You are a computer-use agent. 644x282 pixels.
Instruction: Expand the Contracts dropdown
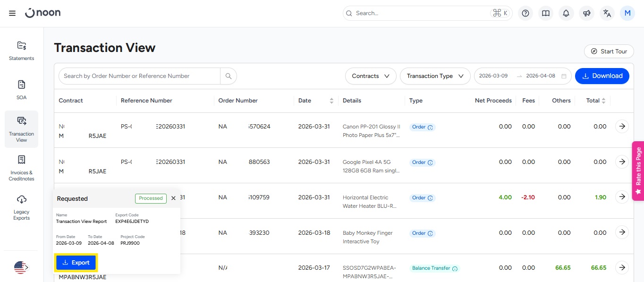[x=371, y=76]
